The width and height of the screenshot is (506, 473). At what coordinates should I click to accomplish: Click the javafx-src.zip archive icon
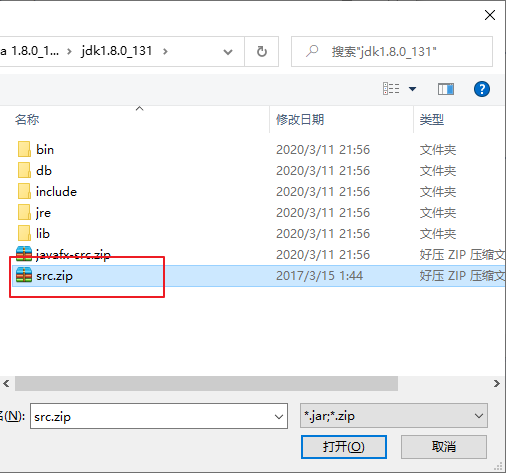click(24, 254)
